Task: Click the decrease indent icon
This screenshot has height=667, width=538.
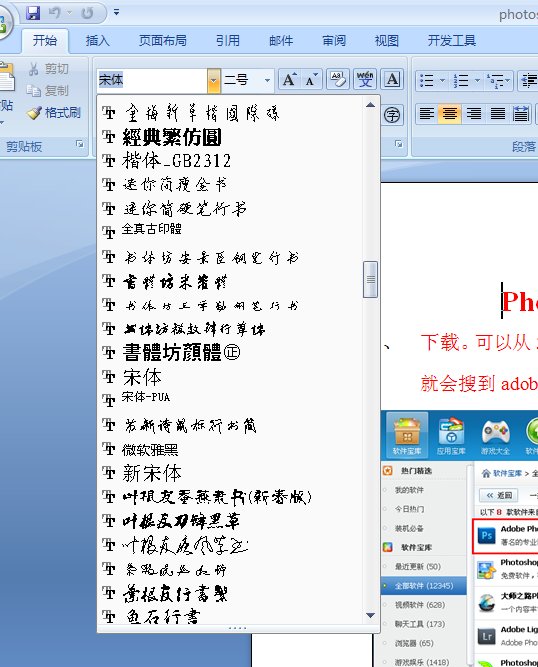Action: (x=529, y=80)
